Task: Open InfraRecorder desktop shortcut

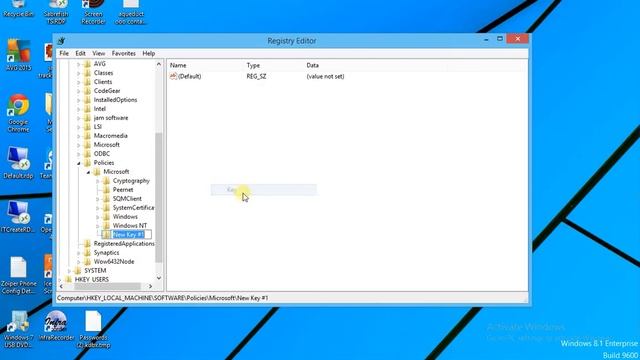Action: [x=56, y=326]
